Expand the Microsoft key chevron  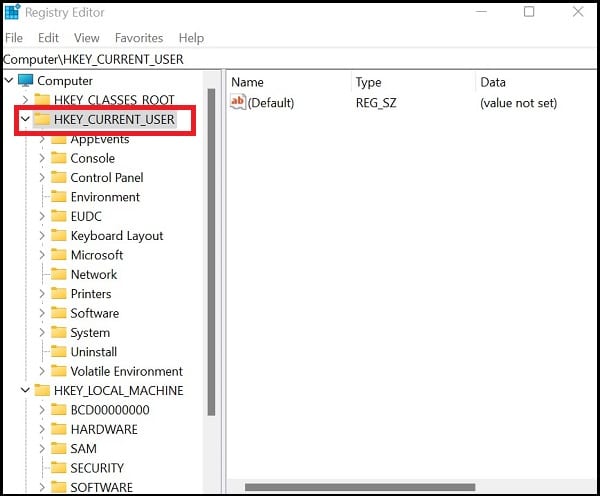click(42, 255)
